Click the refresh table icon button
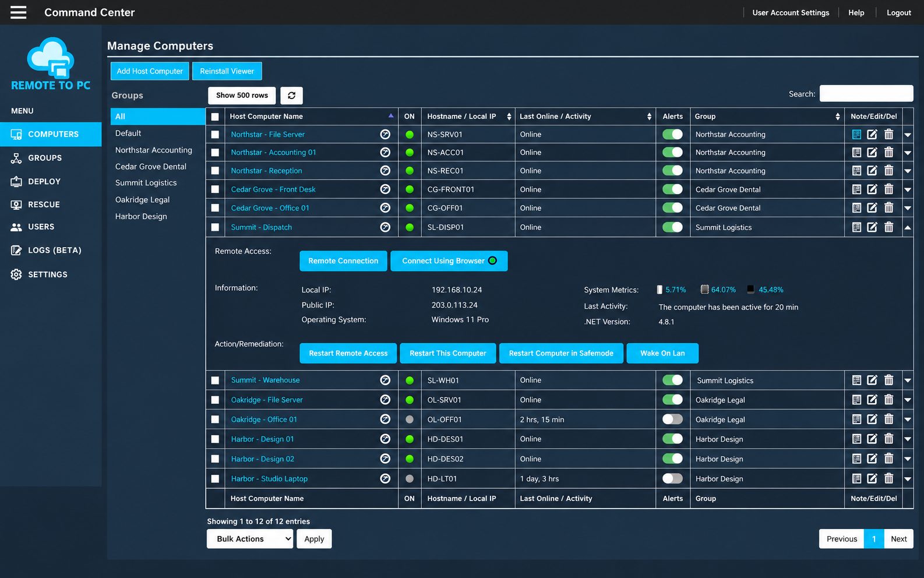This screenshot has width=924, height=578. pyautogui.click(x=291, y=96)
